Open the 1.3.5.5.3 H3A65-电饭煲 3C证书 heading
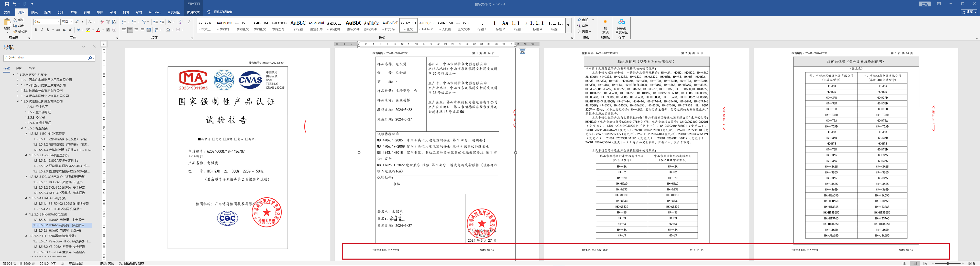This screenshot has height=266, width=980. 57,231
